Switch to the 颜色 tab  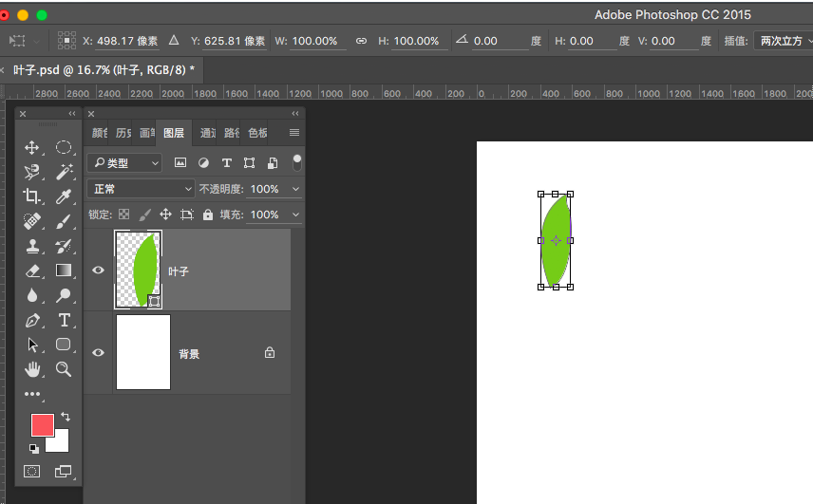pyautogui.click(x=100, y=133)
